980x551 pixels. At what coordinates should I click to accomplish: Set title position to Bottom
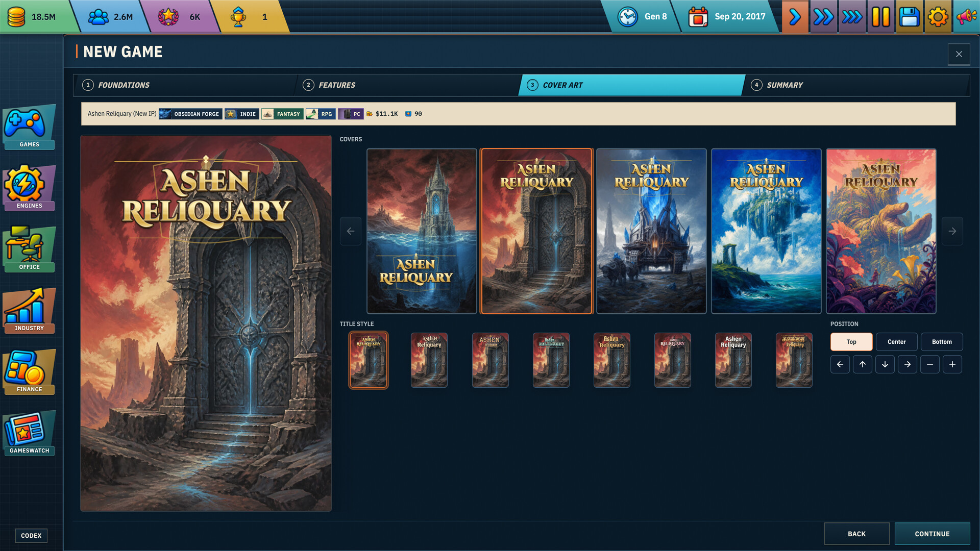pos(942,342)
